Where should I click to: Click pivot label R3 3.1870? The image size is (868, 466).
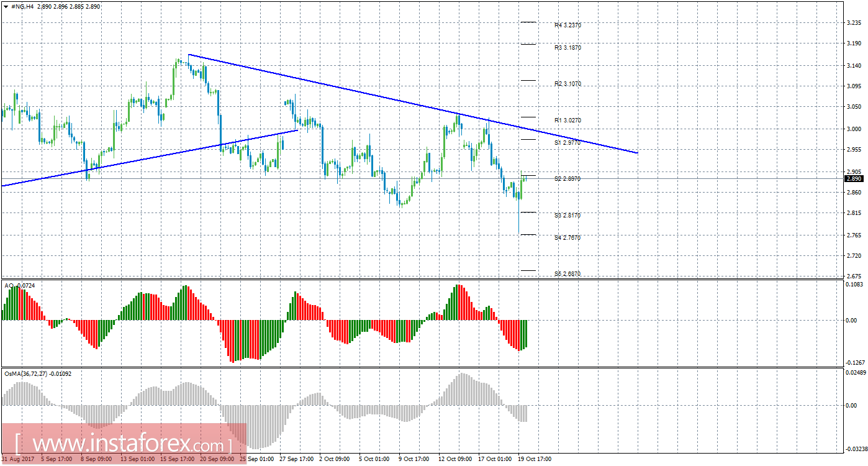(567, 48)
